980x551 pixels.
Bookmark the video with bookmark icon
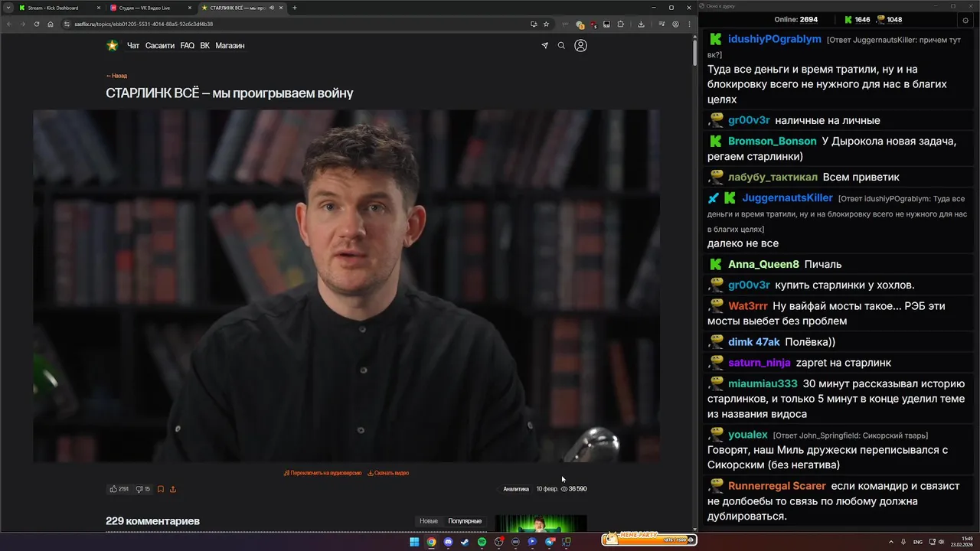161,489
